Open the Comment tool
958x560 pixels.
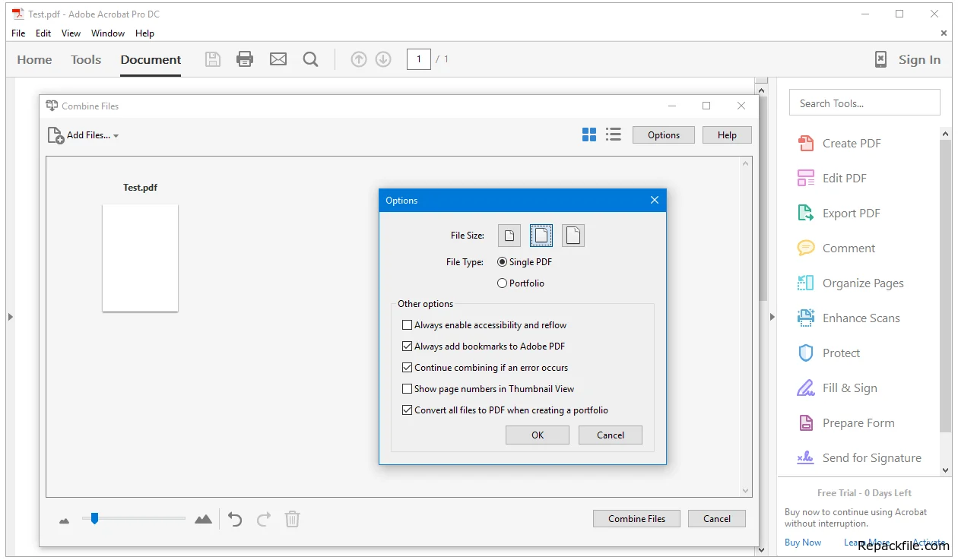click(836, 248)
